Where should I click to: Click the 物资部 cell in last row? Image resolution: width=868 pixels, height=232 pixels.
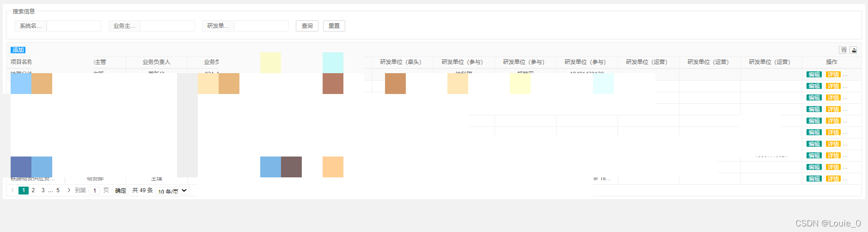95,179
